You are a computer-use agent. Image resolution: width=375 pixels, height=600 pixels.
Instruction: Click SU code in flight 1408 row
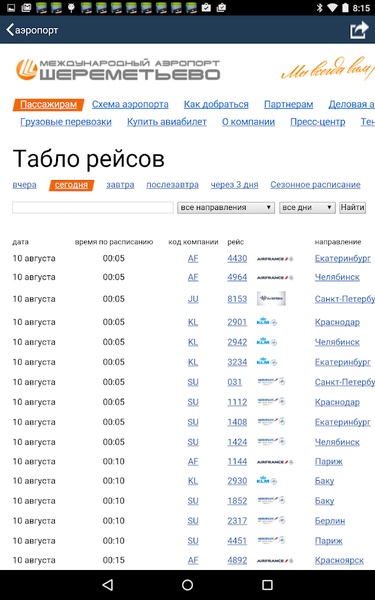coord(193,422)
